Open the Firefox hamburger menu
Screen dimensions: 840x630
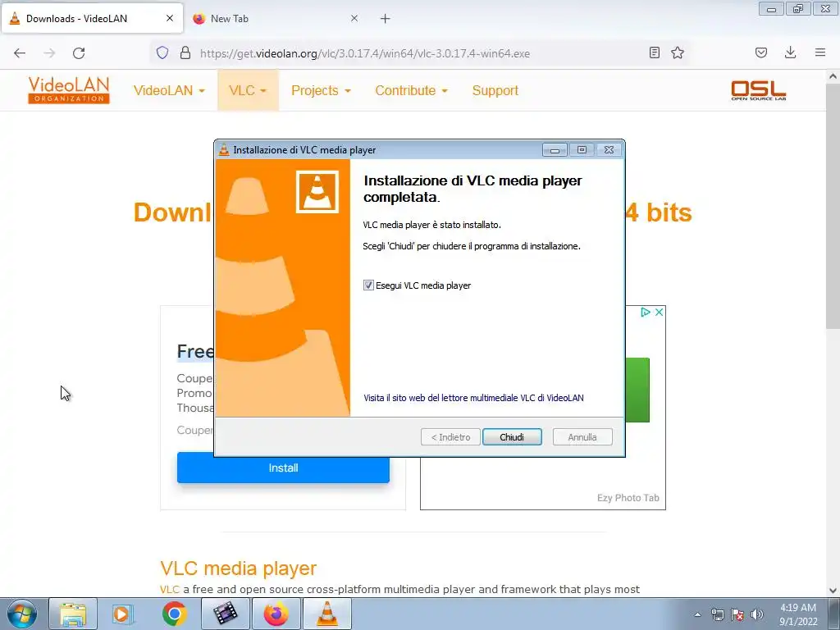[820, 52]
